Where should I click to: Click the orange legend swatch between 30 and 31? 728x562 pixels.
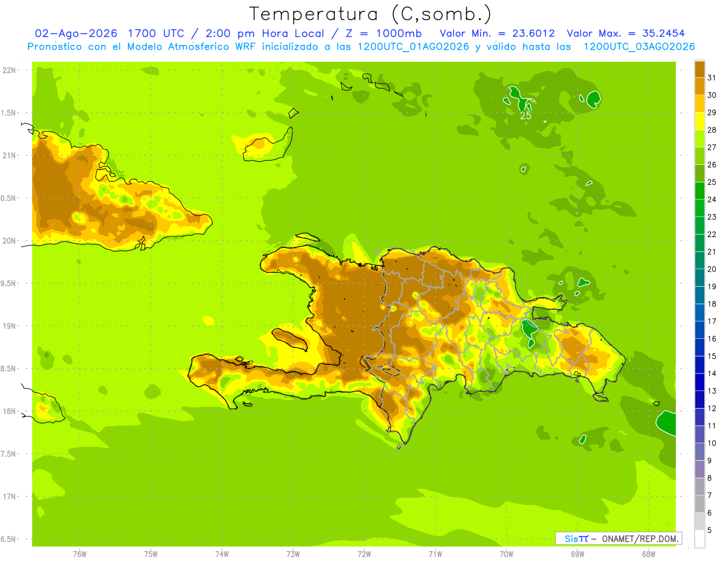point(699,86)
